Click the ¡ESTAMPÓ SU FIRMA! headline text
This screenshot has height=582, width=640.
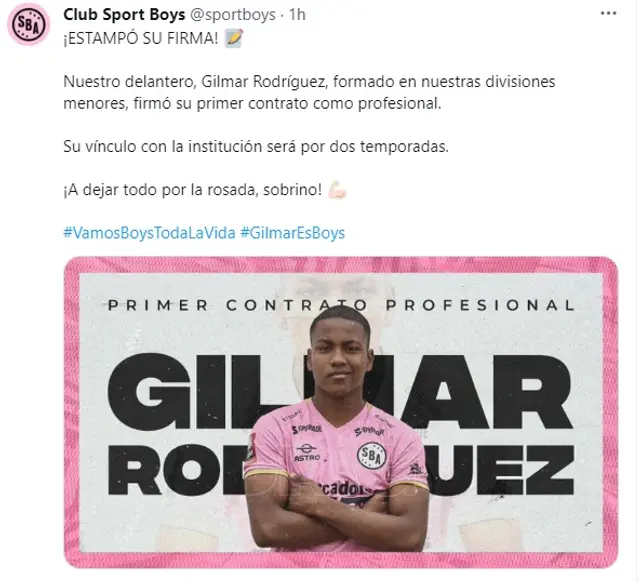point(141,38)
